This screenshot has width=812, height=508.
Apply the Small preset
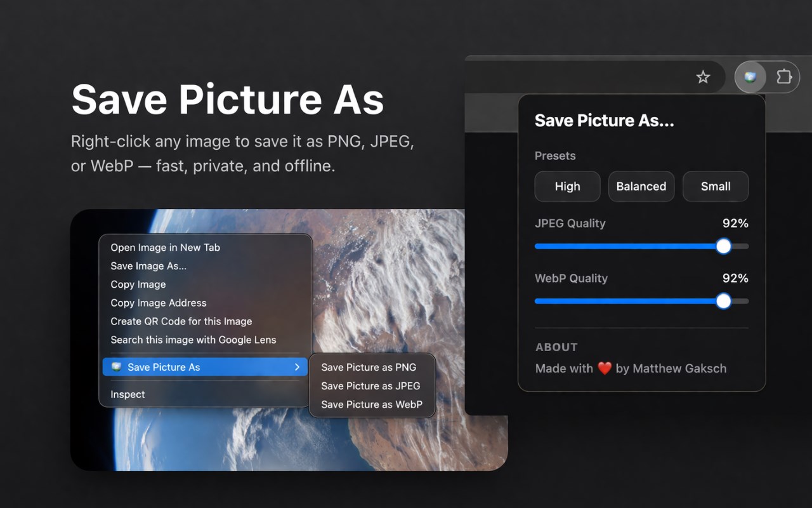(x=715, y=187)
